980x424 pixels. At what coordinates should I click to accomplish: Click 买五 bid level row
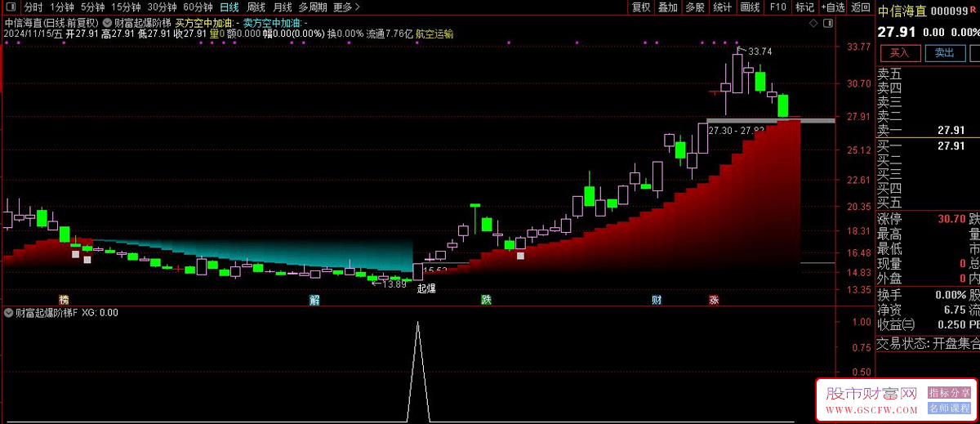(928, 203)
